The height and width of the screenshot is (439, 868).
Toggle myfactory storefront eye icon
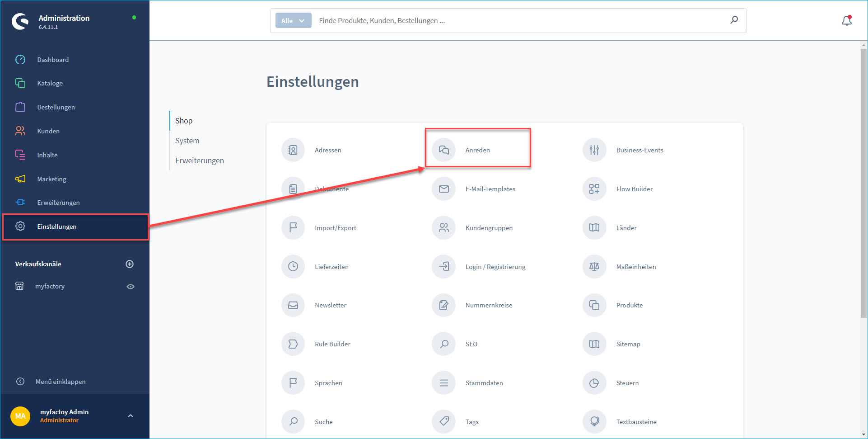tap(131, 287)
